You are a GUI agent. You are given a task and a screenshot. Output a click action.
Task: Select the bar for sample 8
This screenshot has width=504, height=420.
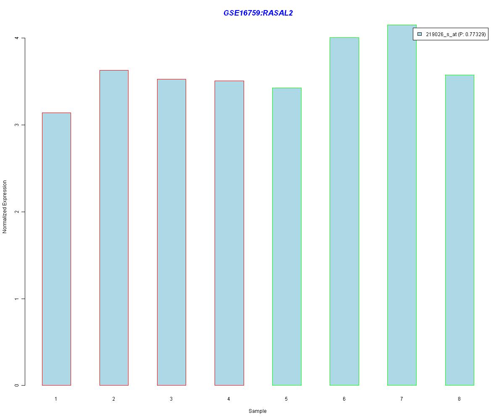click(x=459, y=230)
